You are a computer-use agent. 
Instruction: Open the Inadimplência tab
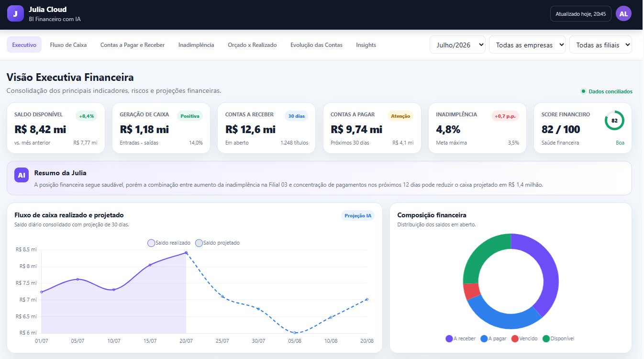(x=196, y=45)
